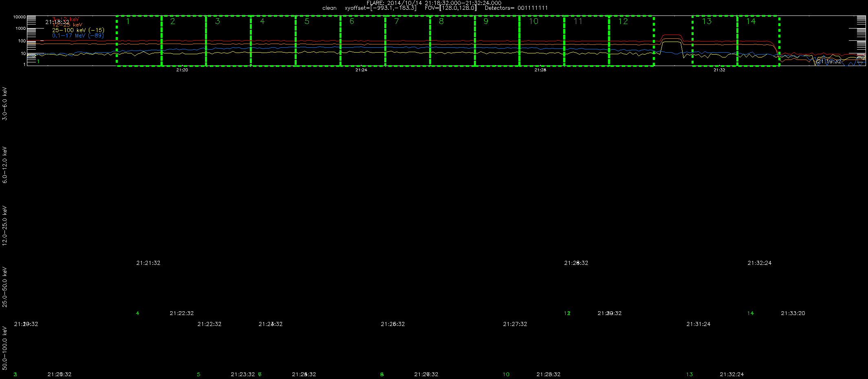Click green number 4 beside 21:22:32
This screenshot has height=379, width=868.
138,313
